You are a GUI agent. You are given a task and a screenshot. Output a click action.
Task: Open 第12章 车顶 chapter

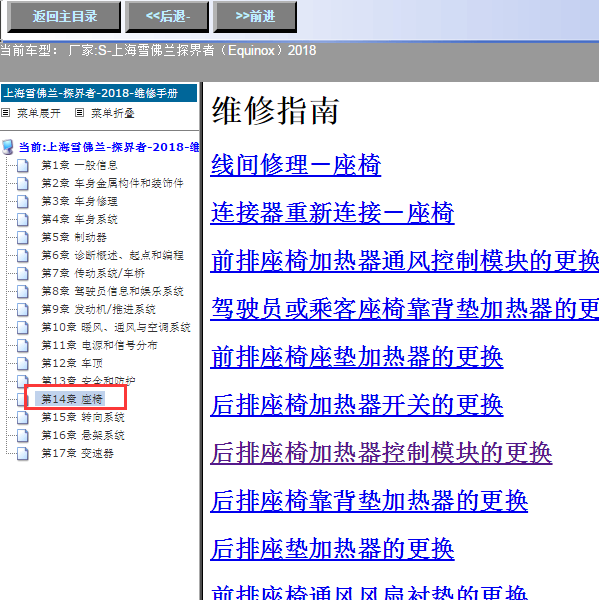tap(72, 363)
